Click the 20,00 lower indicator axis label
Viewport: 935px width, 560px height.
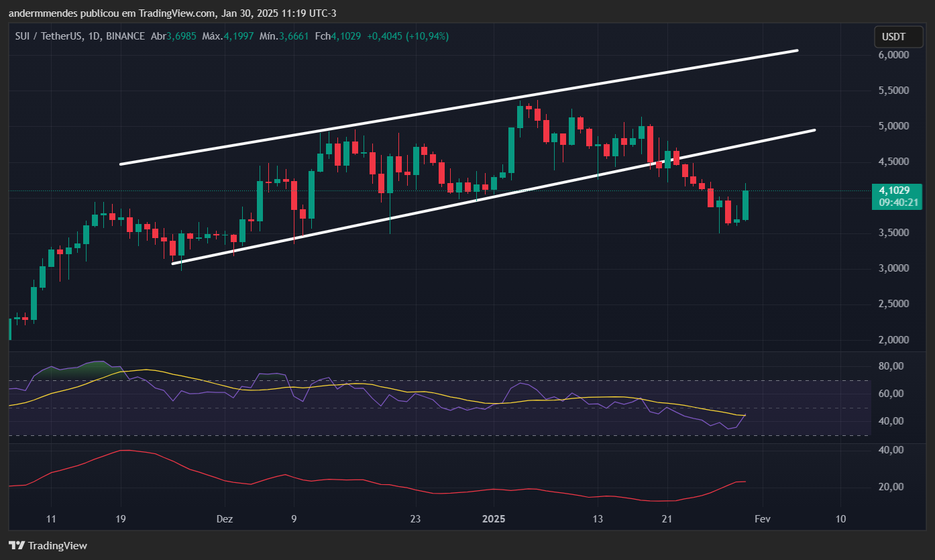(891, 487)
